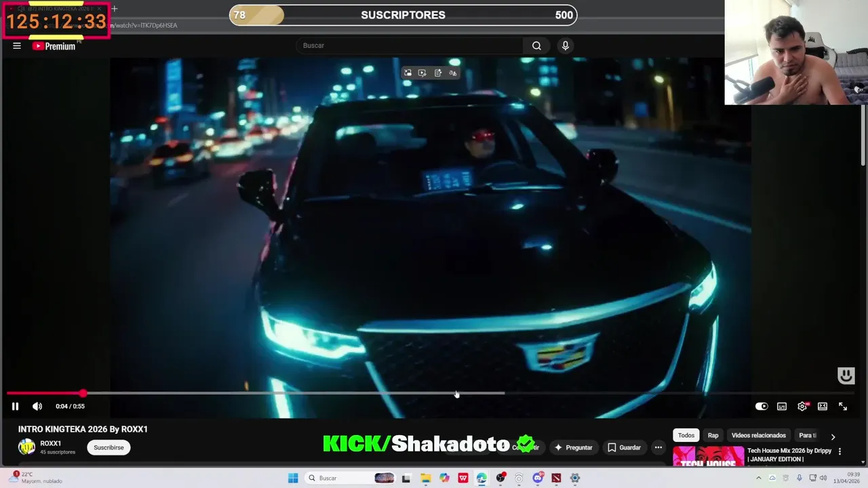Click the search magnifier button
This screenshot has height=488, width=868.
536,45
